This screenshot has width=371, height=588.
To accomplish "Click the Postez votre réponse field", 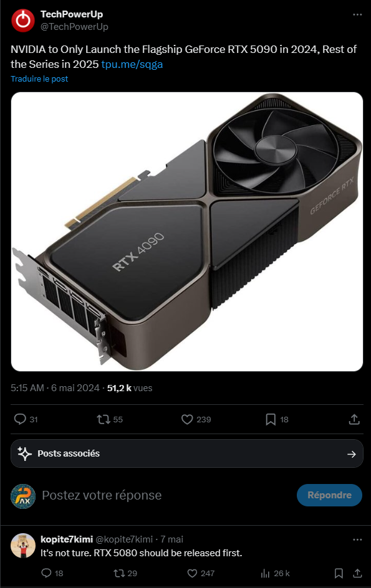I will click(165, 495).
